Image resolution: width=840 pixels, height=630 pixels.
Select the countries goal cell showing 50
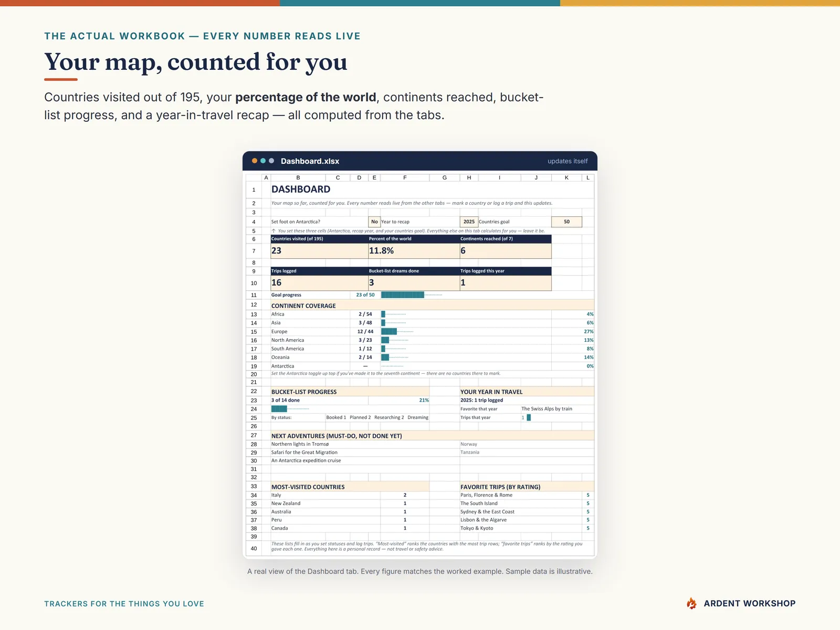pos(566,222)
